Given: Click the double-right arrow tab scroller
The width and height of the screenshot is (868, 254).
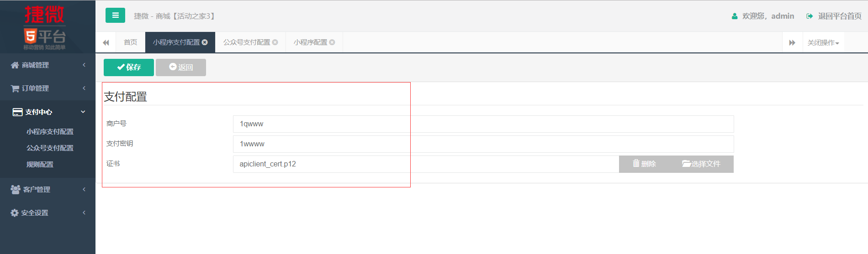Looking at the screenshot, I should pos(792,42).
